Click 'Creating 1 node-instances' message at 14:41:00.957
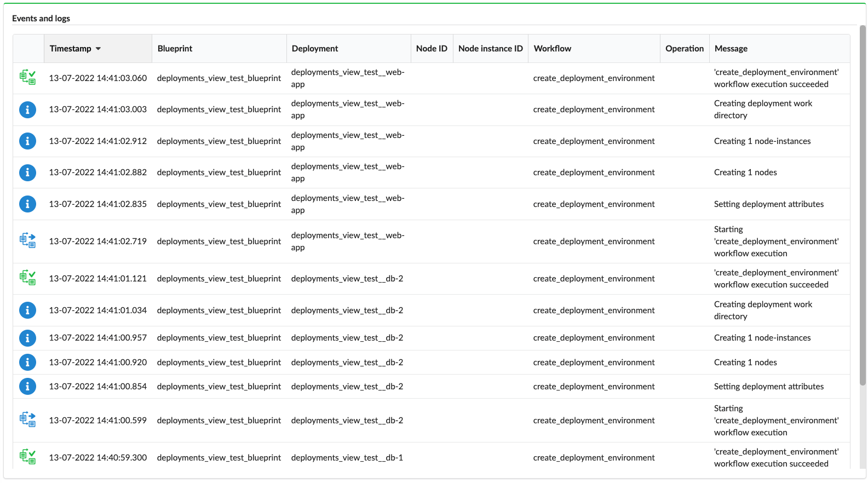The height and width of the screenshot is (483, 868). click(762, 337)
